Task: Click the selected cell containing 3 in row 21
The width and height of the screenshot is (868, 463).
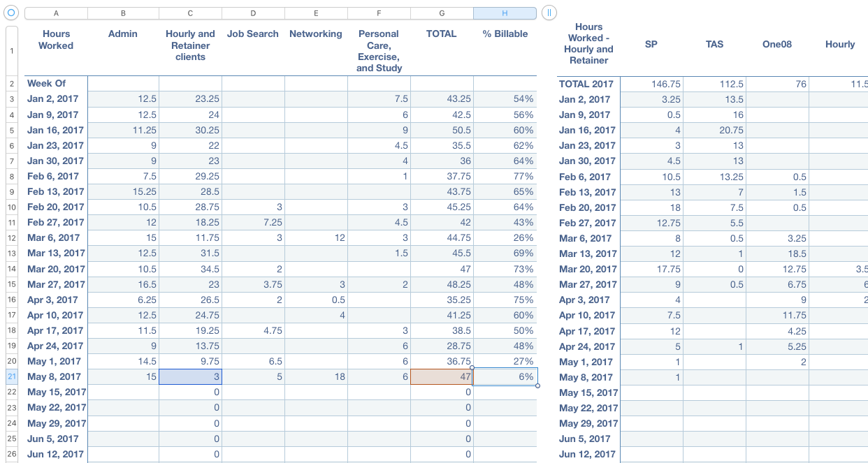Action: click(x=190, y=376)
